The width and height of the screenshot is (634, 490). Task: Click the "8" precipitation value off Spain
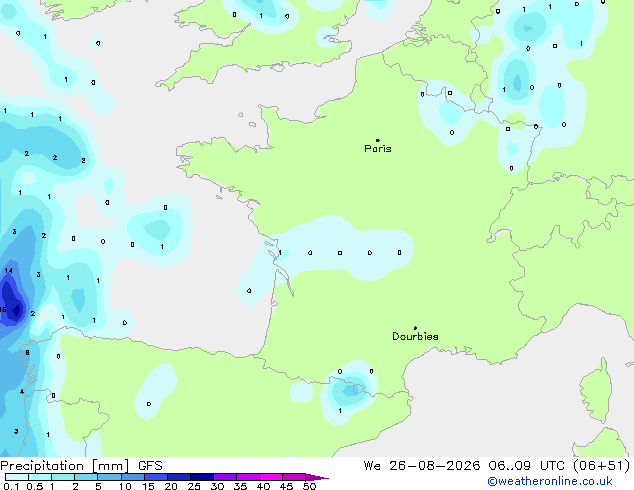point(27,353)
